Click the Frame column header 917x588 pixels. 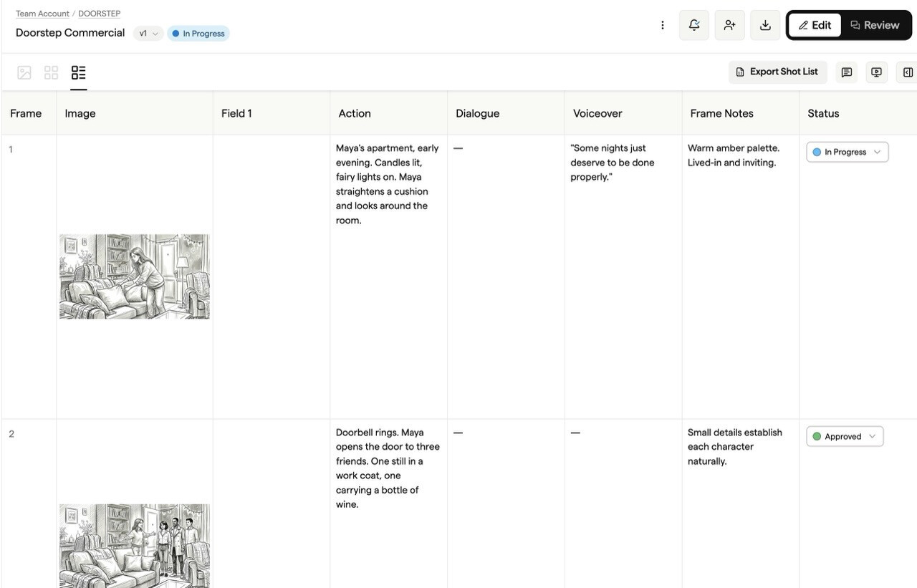[29, 113]
